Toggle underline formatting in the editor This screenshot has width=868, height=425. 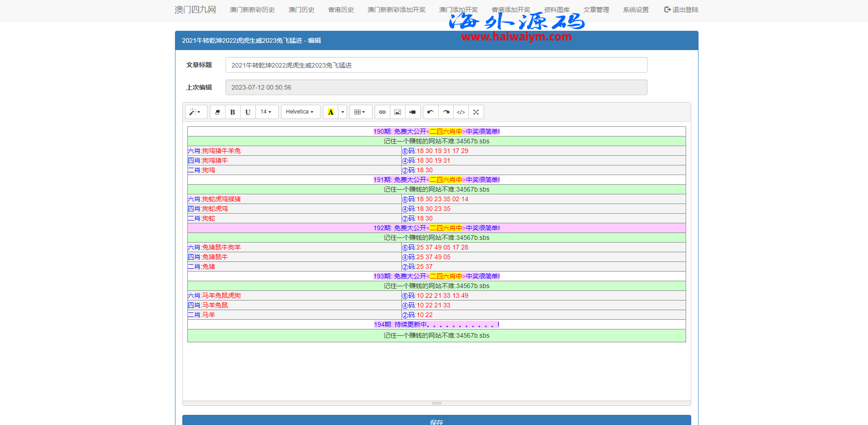pyautogui.click(x=248, y=112)
